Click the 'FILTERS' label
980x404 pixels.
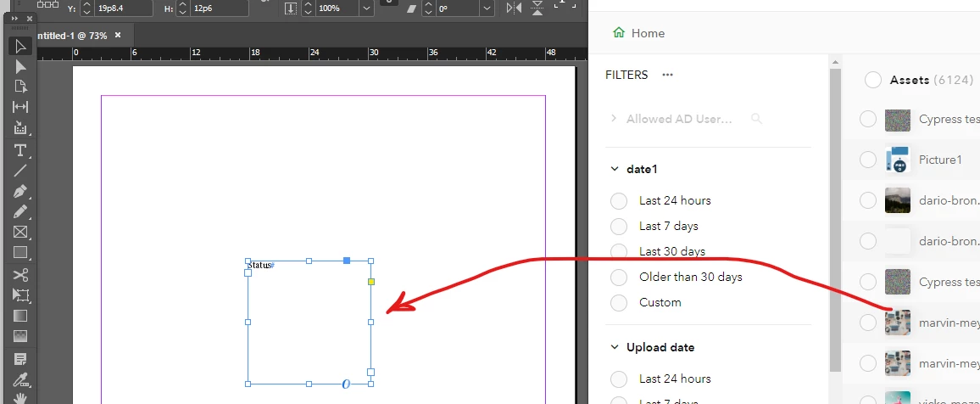[626, 75]
